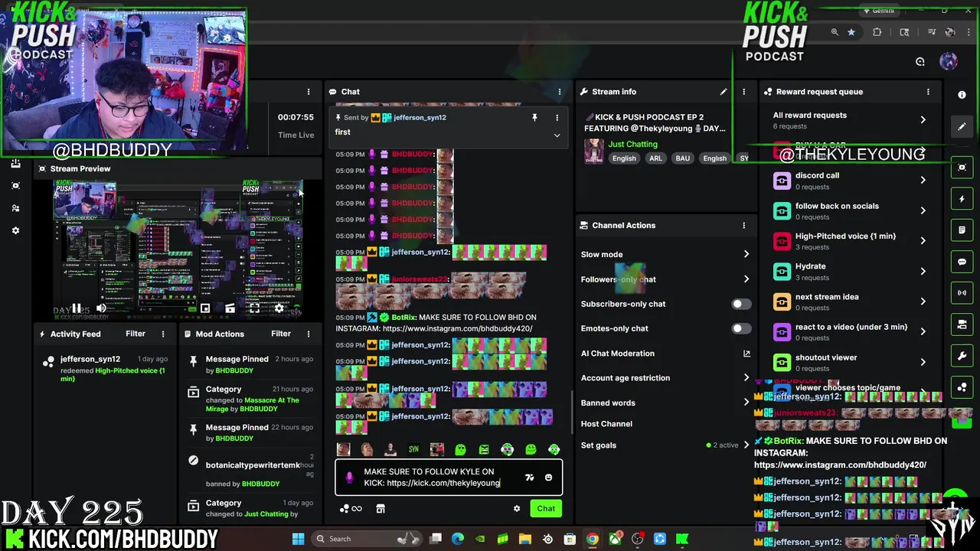Toggle Subscribers-only chat switch
Viewport: 980px width, 551px height.
click(x=740, y=304)
